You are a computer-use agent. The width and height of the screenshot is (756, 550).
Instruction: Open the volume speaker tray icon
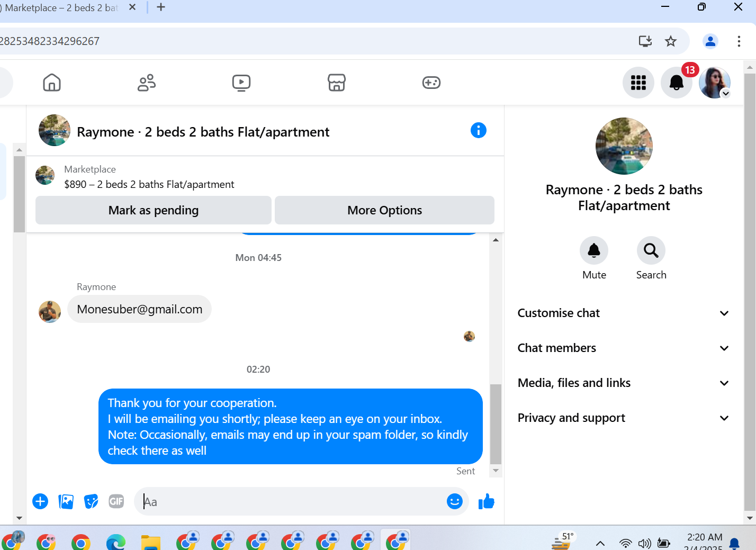point(644,543)
